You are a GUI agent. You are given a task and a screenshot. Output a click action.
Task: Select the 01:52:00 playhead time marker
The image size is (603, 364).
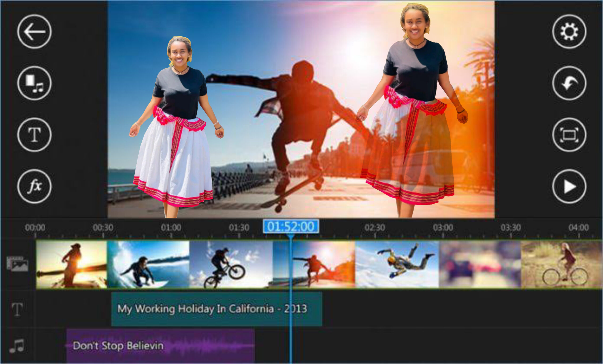pos(291,226)
